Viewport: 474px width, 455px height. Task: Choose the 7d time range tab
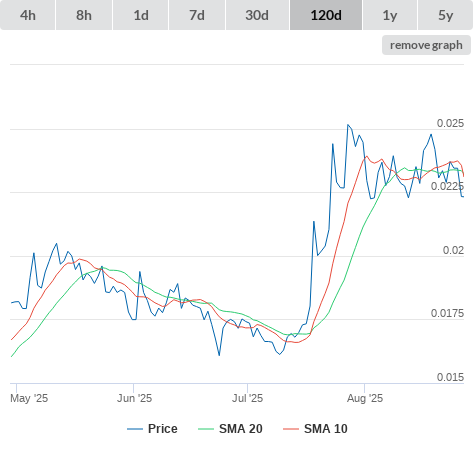pyautogui.click(x=197, y=15)
